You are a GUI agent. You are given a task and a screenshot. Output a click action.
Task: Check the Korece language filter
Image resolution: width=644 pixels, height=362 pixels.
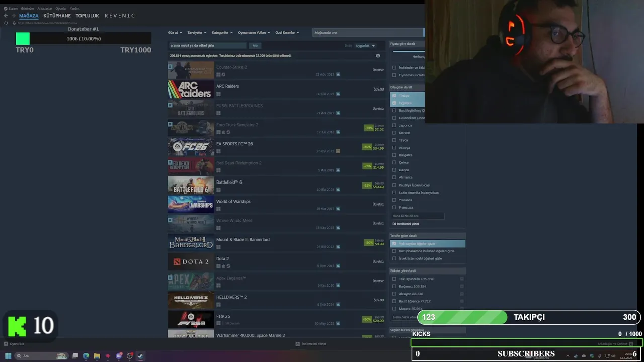(x=394, y=133)
